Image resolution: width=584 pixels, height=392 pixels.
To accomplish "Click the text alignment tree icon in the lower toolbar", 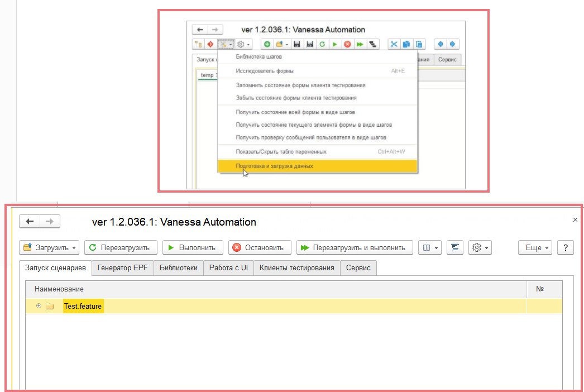I will [455, 247].
